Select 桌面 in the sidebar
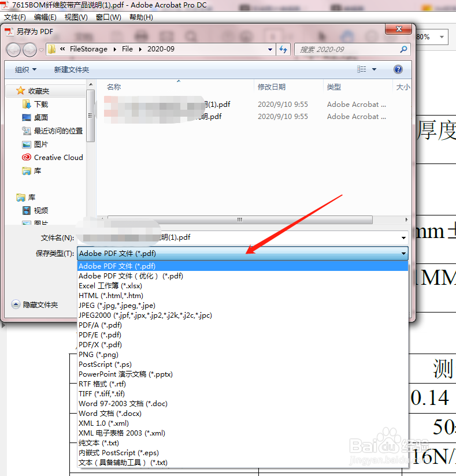456x476 pixels. pyautogui.click(x=35, y=117)
